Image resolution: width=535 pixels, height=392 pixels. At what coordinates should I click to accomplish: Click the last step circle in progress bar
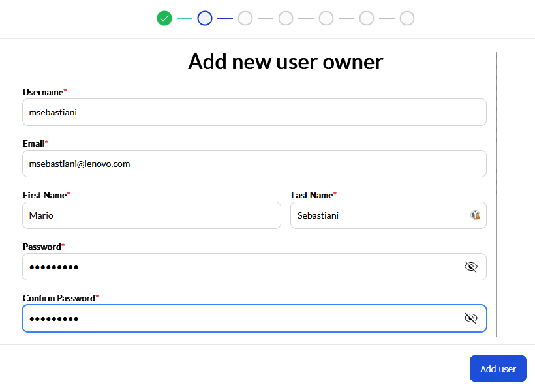[407, 18]
